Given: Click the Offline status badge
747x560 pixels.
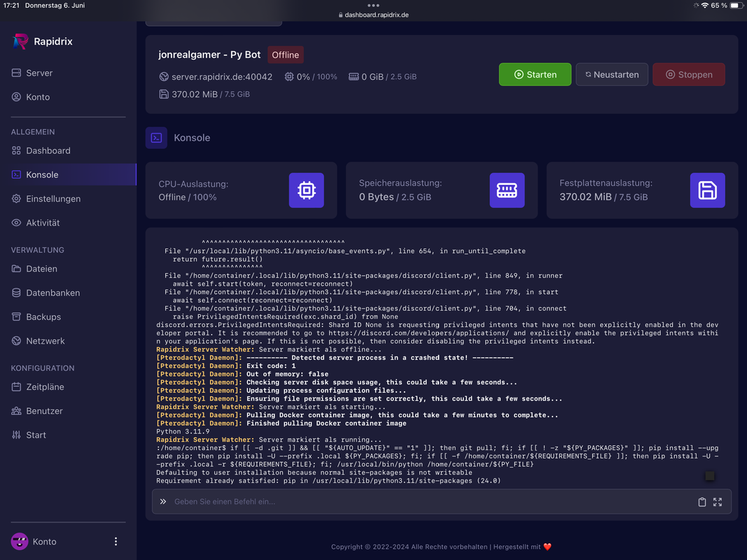Looking at the screenshot, I should [x=286, y=55].
